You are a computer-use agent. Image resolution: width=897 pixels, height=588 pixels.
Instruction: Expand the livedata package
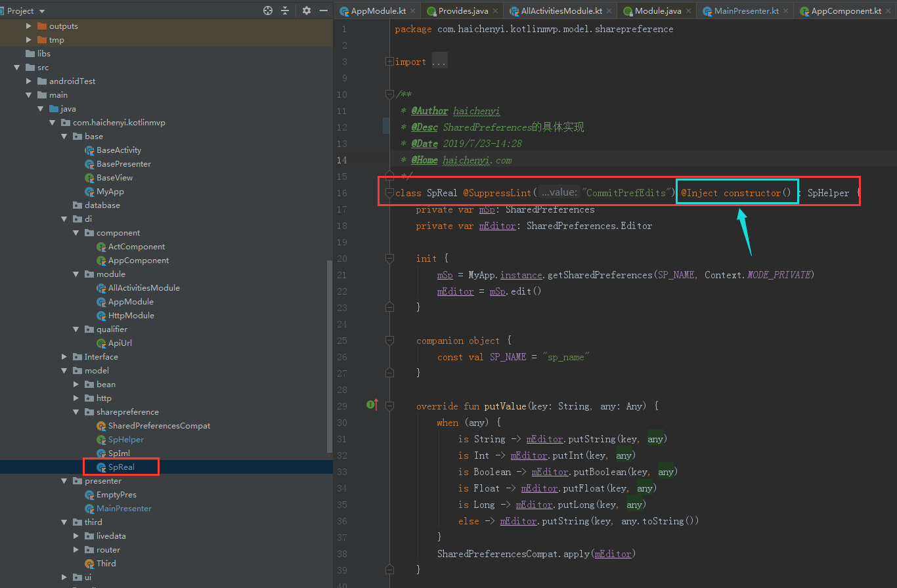(76, 536)
